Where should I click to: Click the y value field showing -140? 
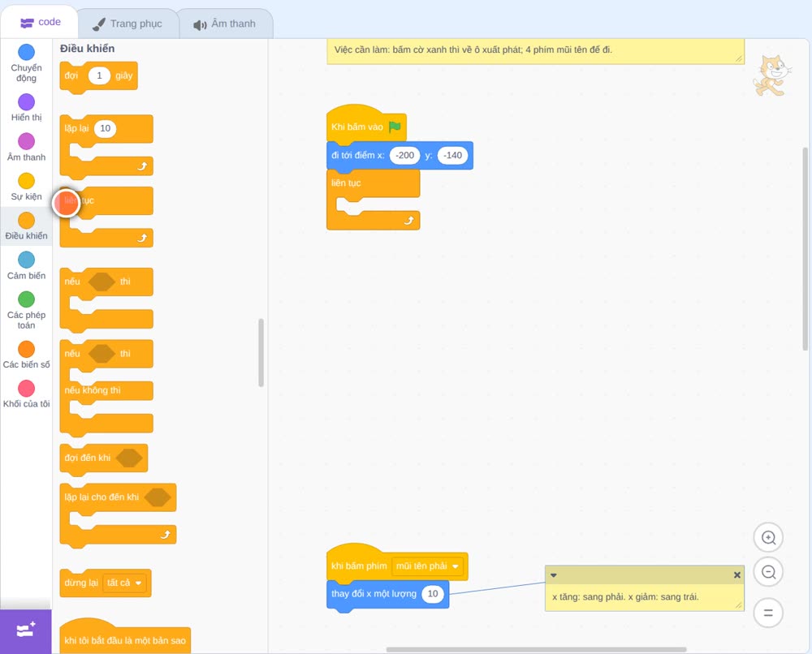[452, 155]
